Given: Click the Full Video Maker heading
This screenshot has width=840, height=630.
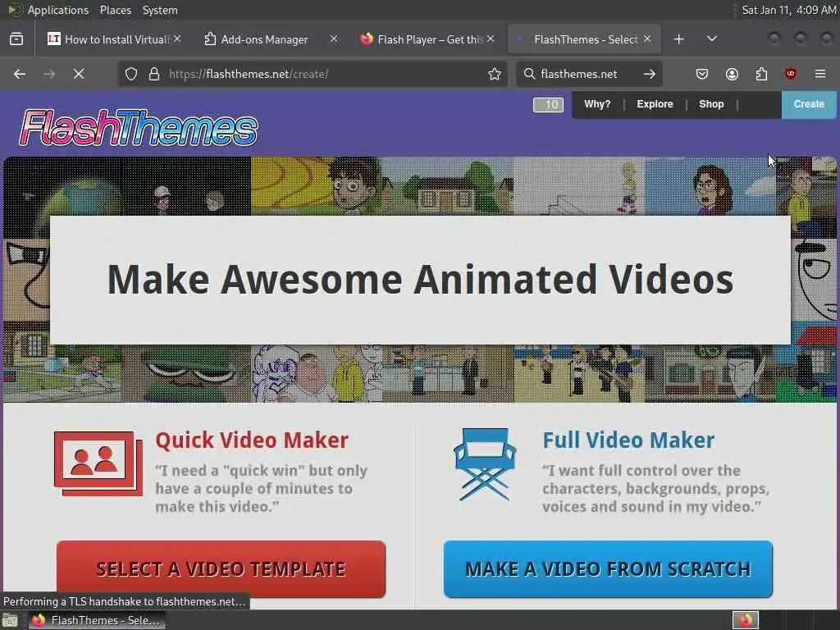Looking at the screenshot, I should tap(628, 441).
